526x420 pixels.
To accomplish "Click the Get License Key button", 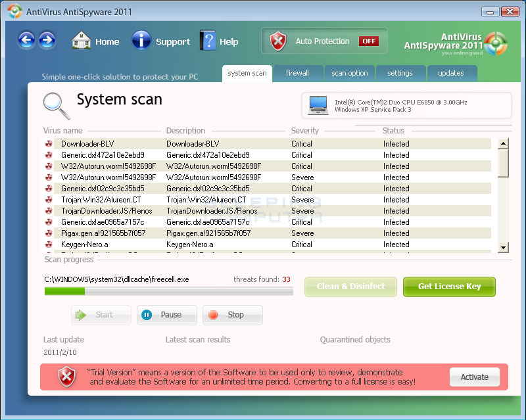I will 449,287.
